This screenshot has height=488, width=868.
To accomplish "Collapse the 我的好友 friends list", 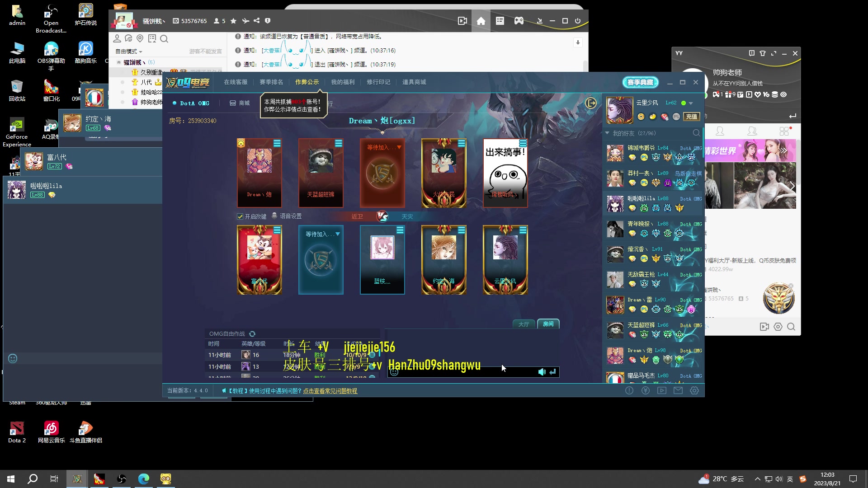I will click(608, 133).
